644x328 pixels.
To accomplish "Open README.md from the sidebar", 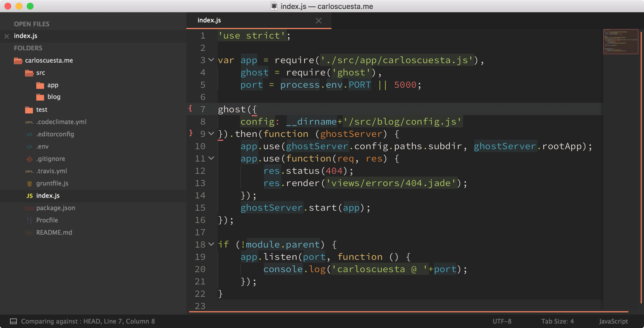I will (54, 233).
